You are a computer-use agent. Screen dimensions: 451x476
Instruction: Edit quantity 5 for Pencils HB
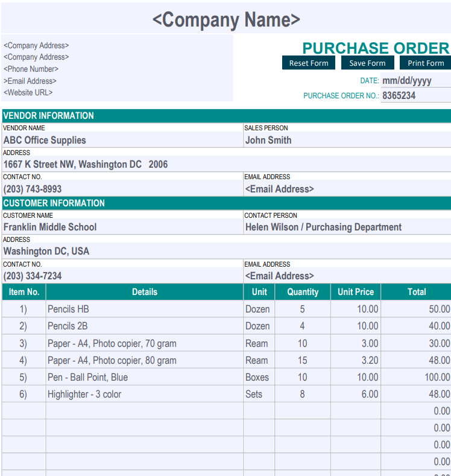[x=303, y=309]
